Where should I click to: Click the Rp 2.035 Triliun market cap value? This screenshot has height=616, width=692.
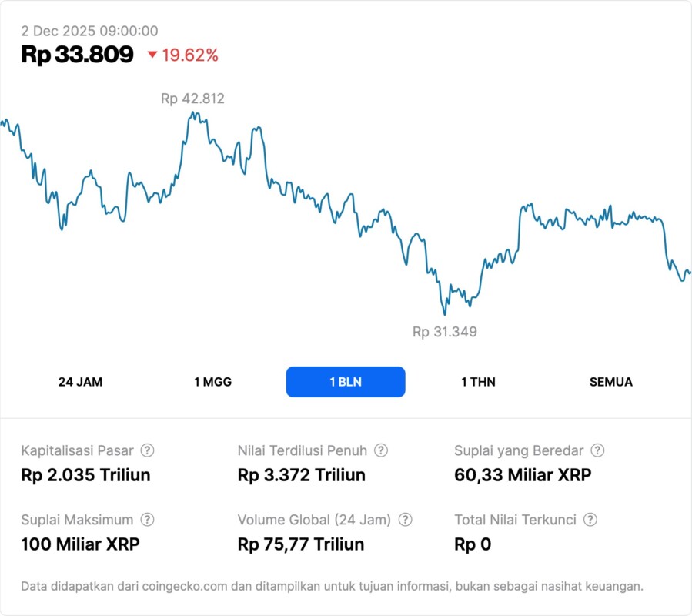[x=85, y=475]
